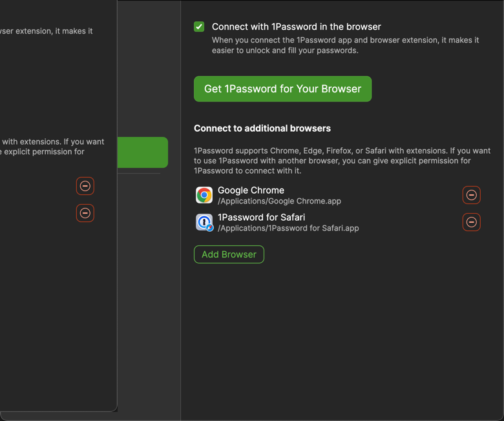Click the partially hidden green button at left
This screenshot has height=421, width=504.
tap(142, 152)
